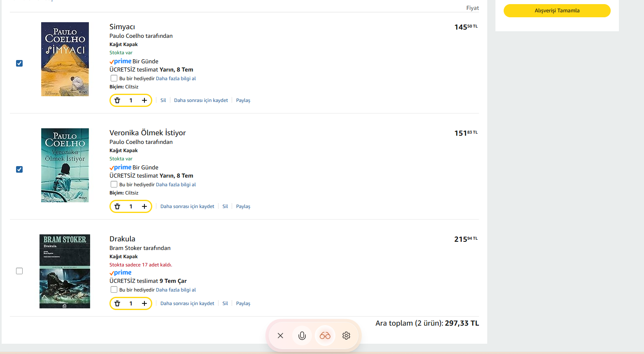Click the trash icon in Simyacı quantity stepper
644x354 pixels.
point(117,100)
